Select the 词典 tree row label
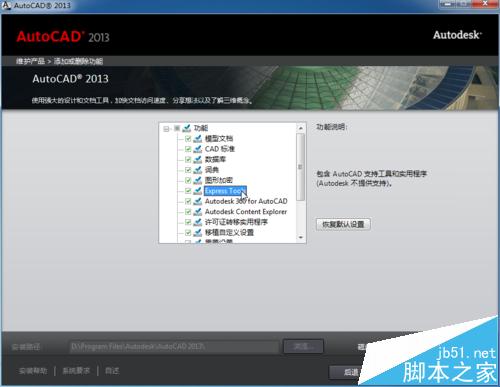 (x=212, y=170)
